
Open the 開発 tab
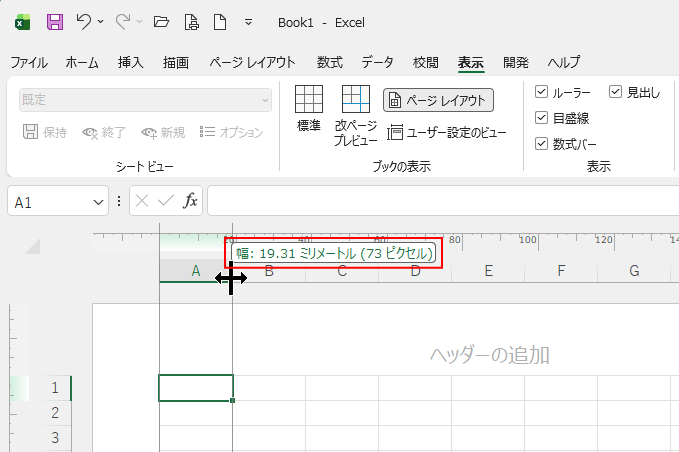coord(516,62)
